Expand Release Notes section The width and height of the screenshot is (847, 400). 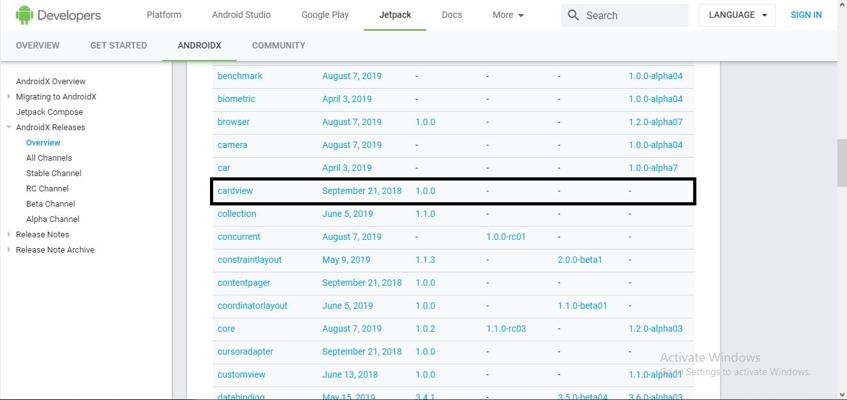[9, 235]
